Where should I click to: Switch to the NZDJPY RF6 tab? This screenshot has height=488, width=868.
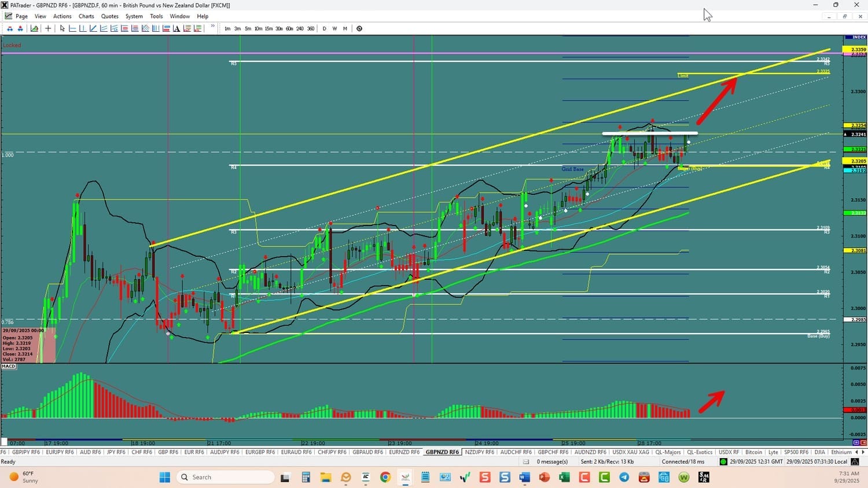pos(480,452)
